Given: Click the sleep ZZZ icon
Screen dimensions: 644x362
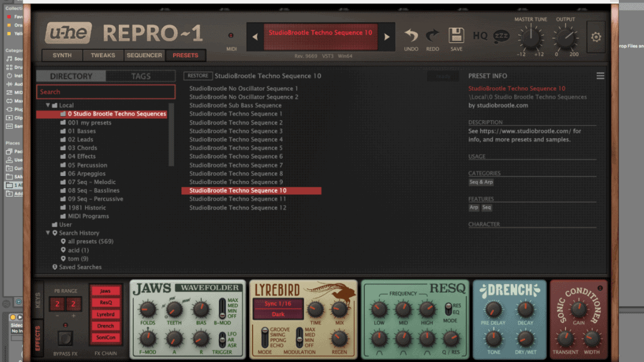Looking at the screenshot, I should coord(501,36).
